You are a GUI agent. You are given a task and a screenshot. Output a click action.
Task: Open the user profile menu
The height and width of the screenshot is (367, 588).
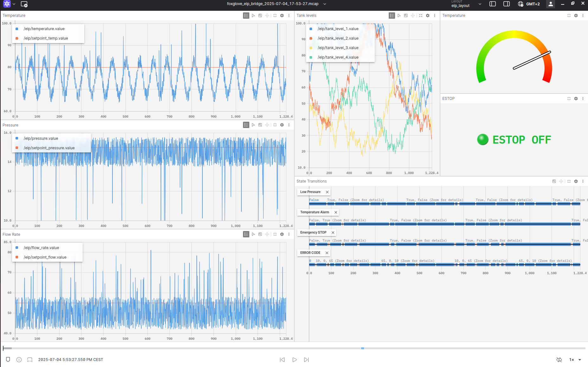coord(551,4)
